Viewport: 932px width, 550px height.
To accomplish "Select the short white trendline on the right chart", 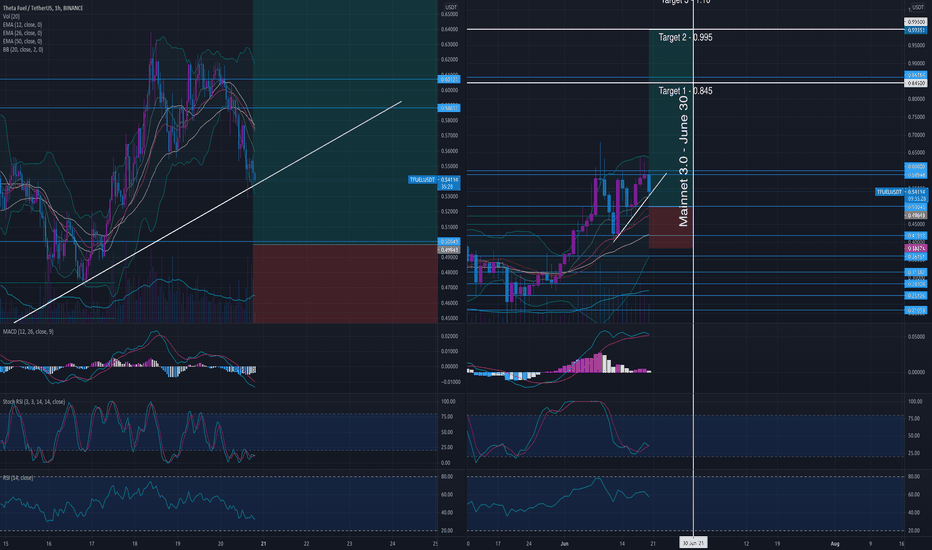I will pyautogui.click(x=640, y=207).
